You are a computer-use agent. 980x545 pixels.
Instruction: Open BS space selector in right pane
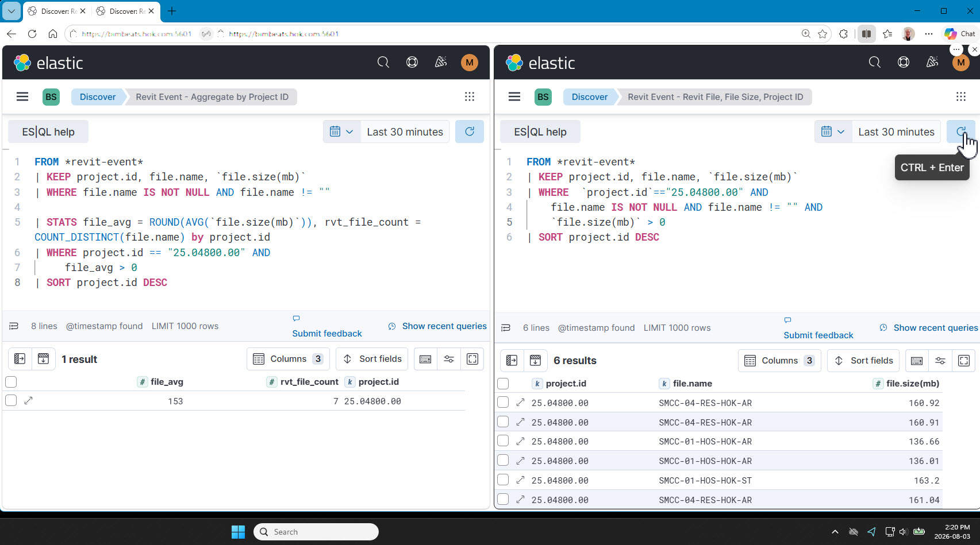pos(543,96)
